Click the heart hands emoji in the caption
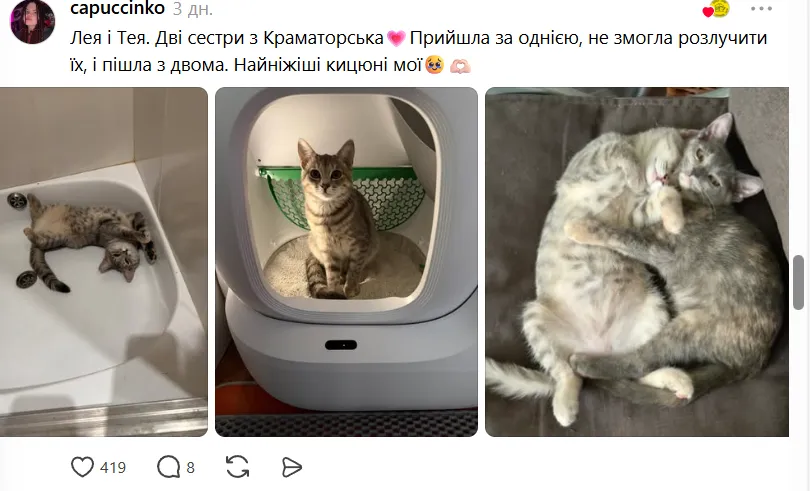Image resolution: width=810 pixels, height=491 pixels. [x=460, y=66]
